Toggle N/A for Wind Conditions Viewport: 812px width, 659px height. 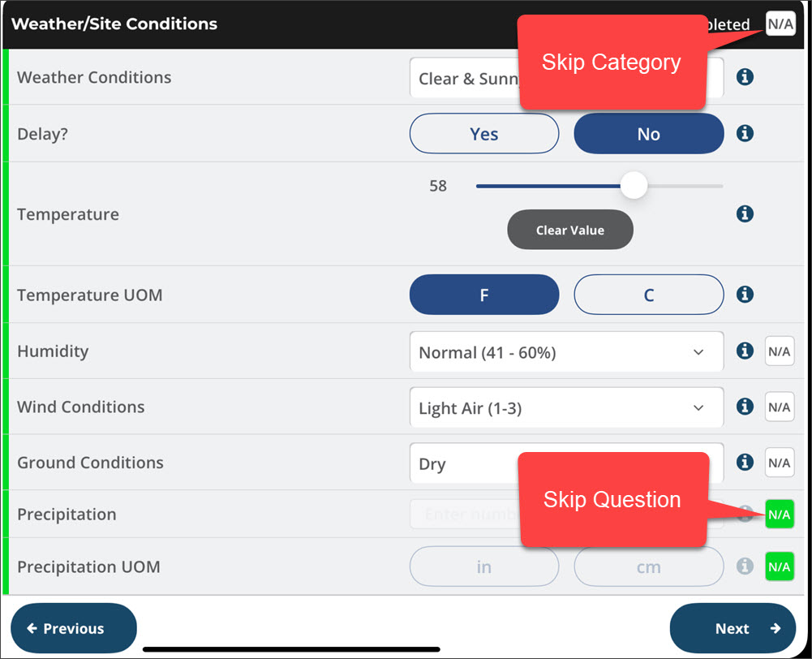click(x=780, y=407)
